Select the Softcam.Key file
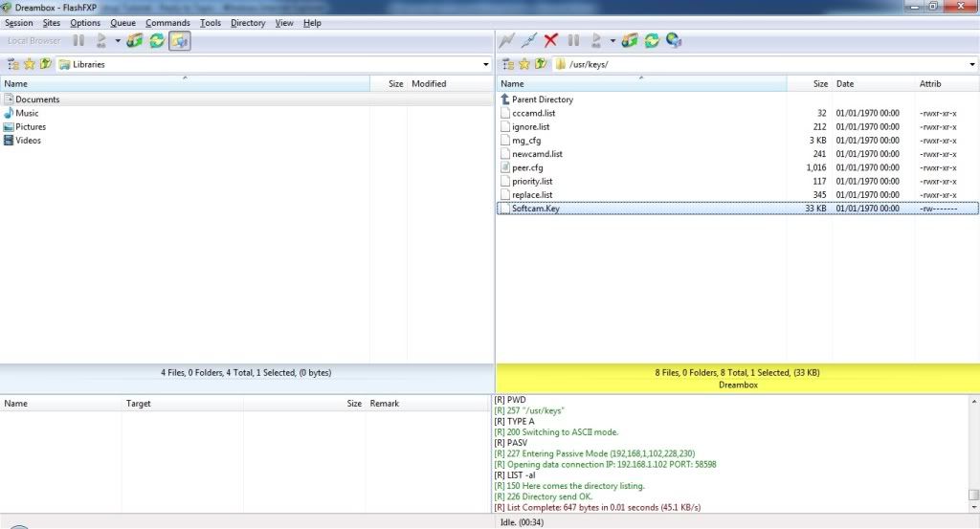The height and width of the screenshot is (529, 980). tap(535, 209)
